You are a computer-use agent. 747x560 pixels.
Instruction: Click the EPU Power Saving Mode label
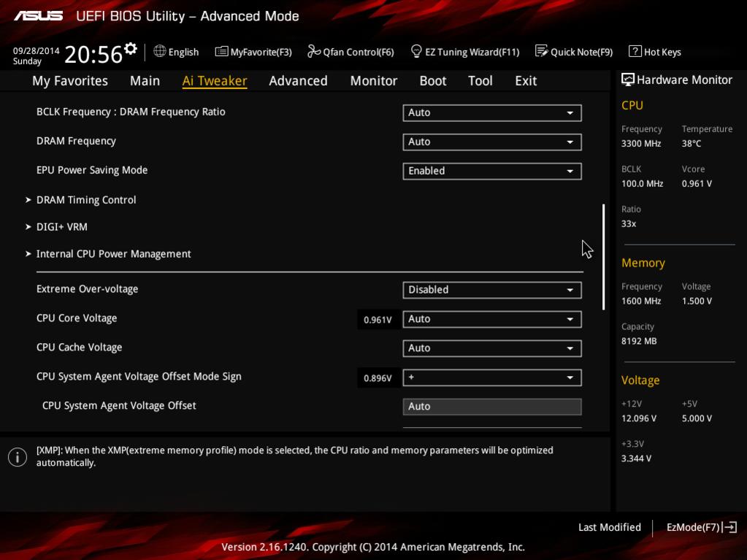point(92,170)
